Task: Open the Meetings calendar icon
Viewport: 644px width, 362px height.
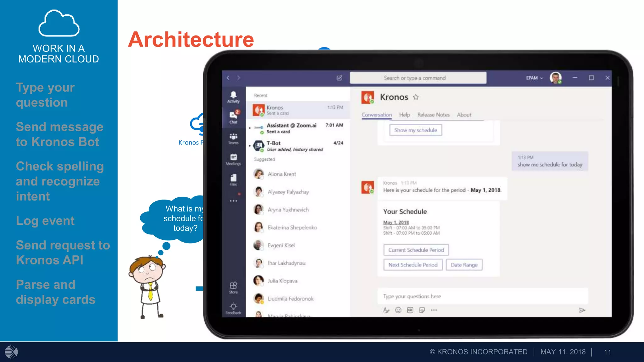Action: [233, 159]
